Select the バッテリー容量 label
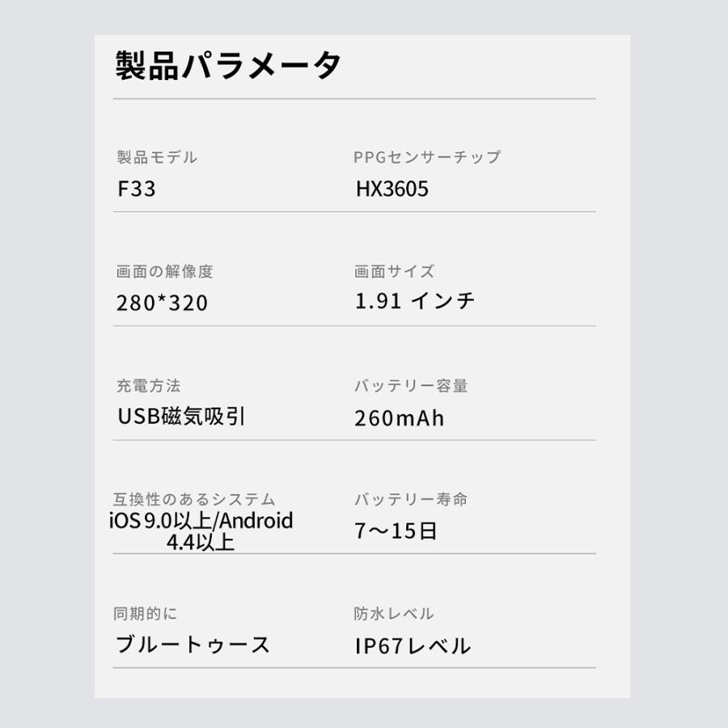This screenshot has width=728, height=728. [x=411, y=385]
